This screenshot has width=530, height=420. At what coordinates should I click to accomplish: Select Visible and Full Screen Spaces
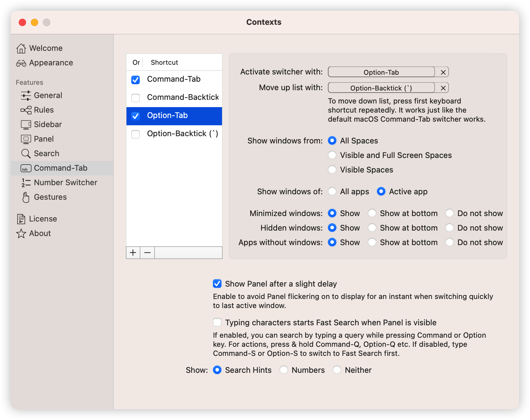tap(332, 155)
